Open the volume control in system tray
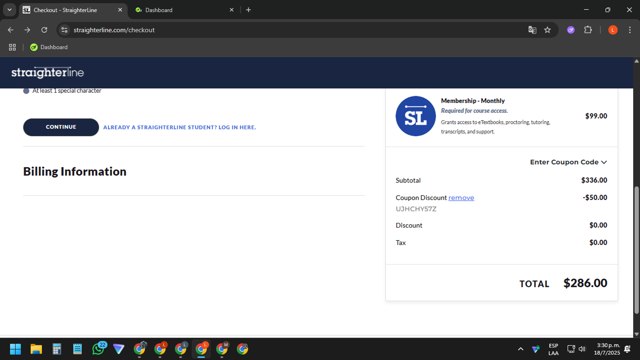The height and width of the screenshot is (360, 640). (582, 349)
